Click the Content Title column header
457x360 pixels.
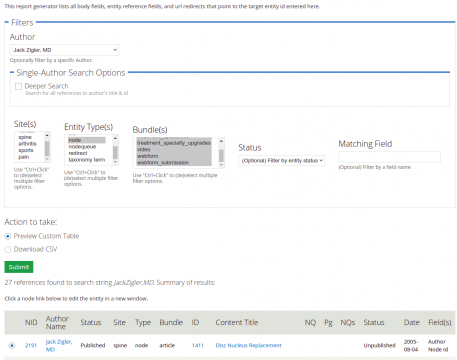click(x=237, y=322)
